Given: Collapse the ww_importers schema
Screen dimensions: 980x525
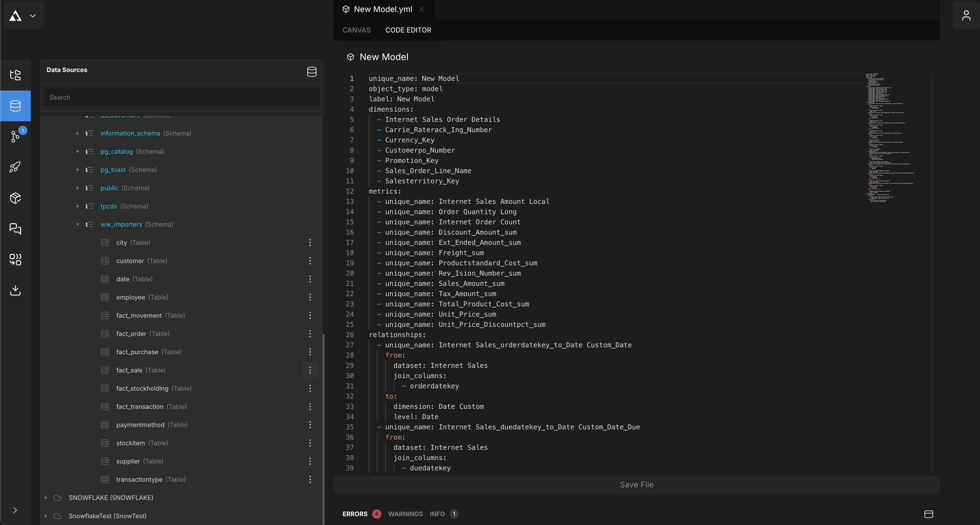Looking at the screenshot, I should pos(78,224).
